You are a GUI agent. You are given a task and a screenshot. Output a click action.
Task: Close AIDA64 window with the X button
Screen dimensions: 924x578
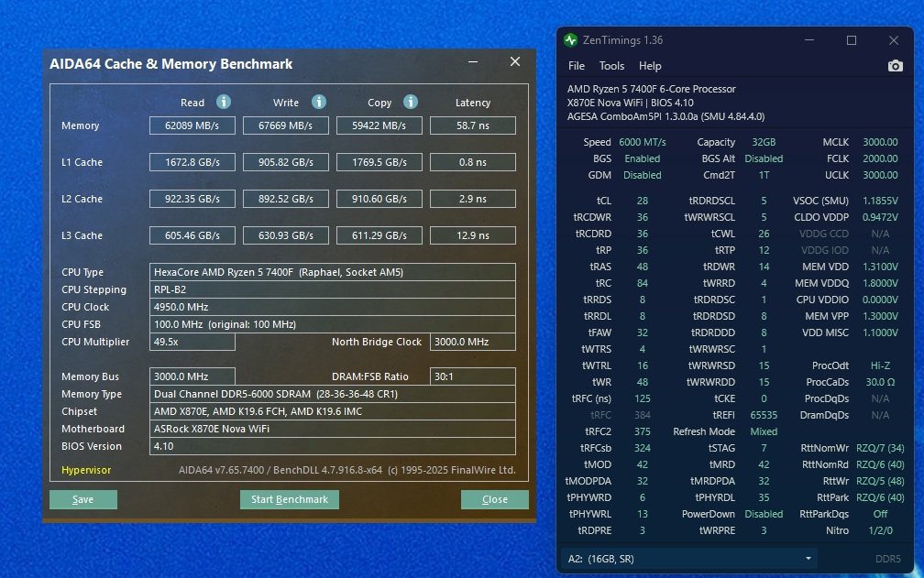click(x=515, y=61)
